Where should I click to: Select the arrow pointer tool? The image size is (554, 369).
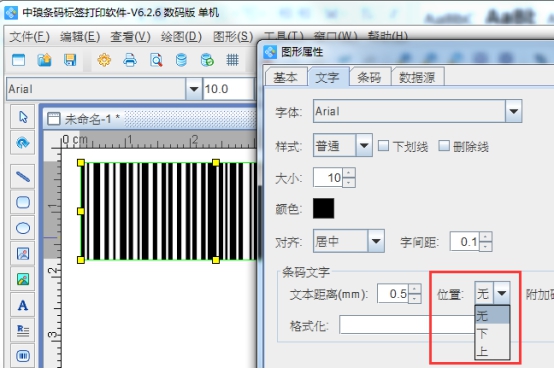[x=23, y=117]
